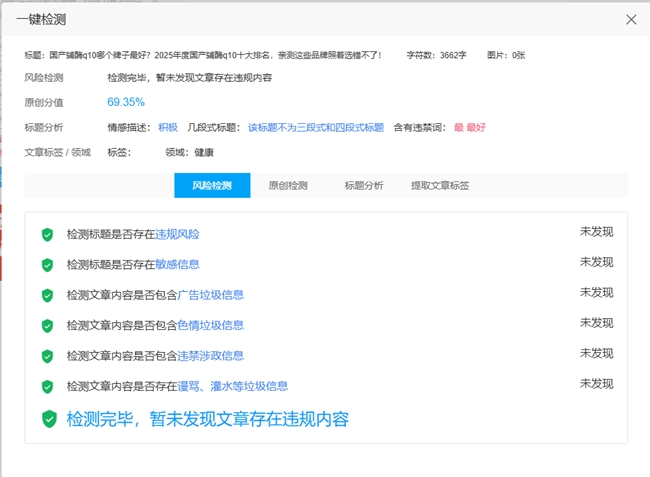Click shield icon beside 广告垃圾信息 row

(47, 295)
